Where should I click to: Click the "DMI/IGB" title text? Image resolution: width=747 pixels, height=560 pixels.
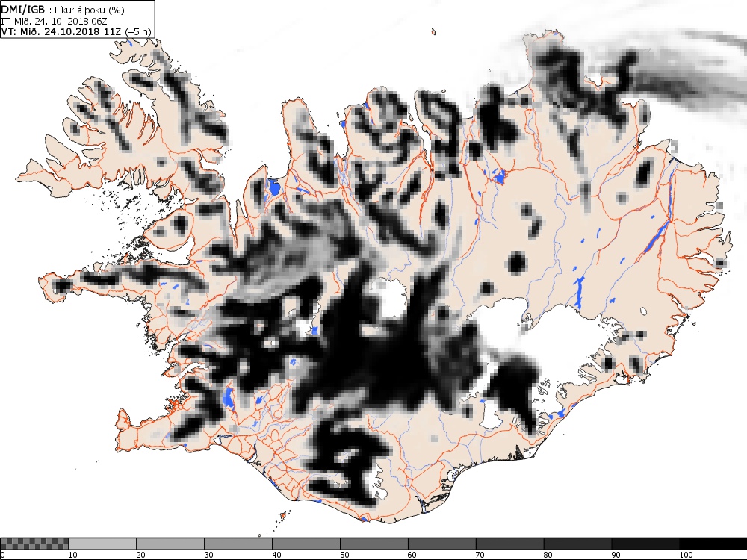(x=23, y=10)
